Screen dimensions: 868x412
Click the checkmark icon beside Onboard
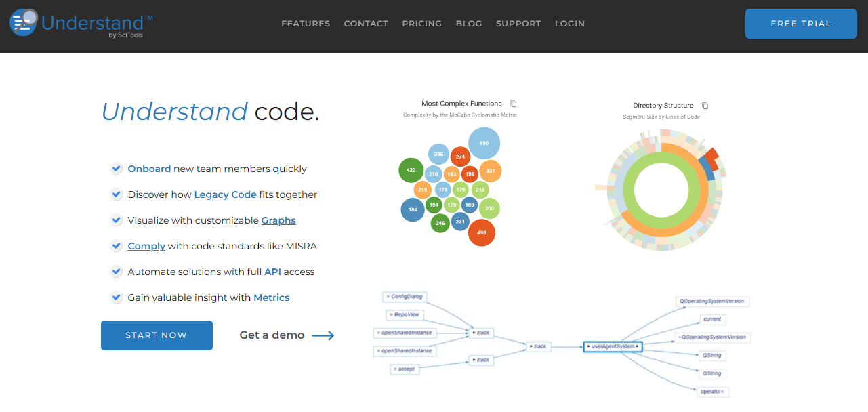[116, 169]
